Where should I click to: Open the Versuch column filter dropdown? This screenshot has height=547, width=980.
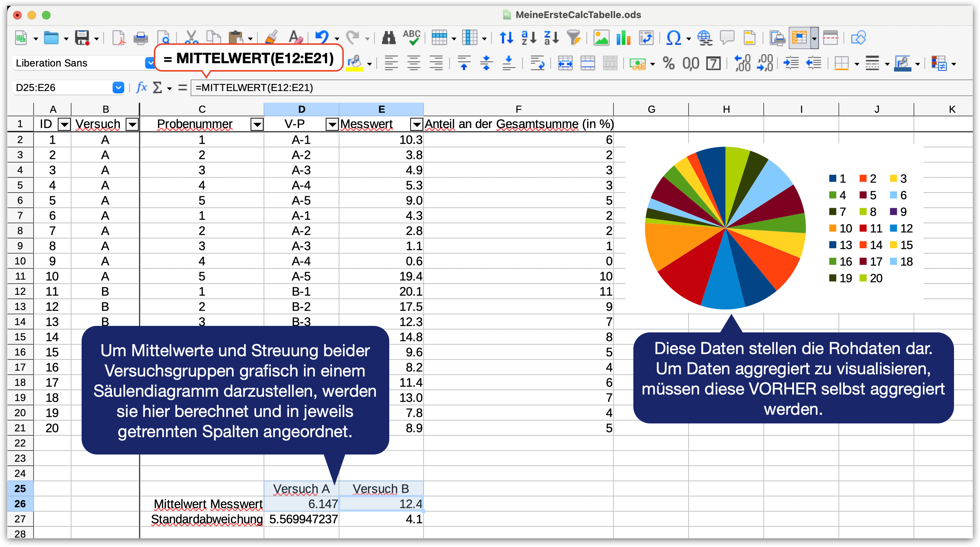coord(132,124)
